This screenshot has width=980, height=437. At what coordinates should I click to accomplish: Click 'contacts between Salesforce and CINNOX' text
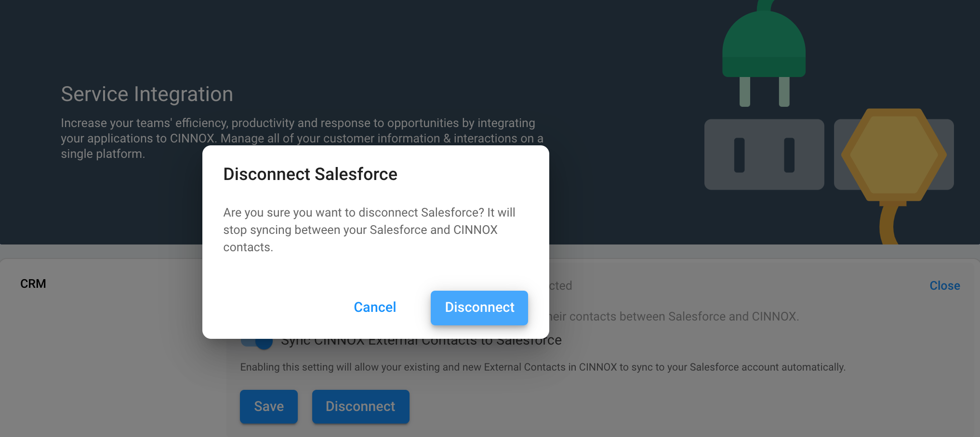675,317
